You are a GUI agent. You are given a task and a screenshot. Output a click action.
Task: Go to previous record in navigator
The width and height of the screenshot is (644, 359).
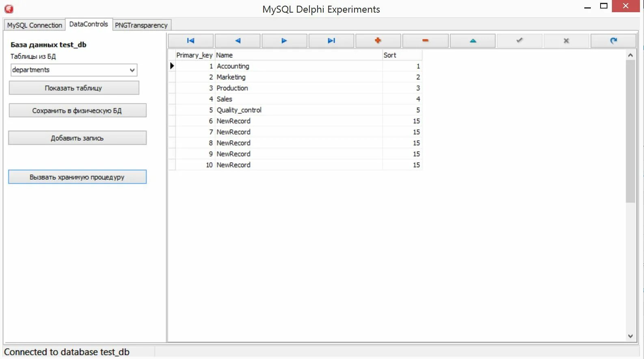[x=238, y=41]
